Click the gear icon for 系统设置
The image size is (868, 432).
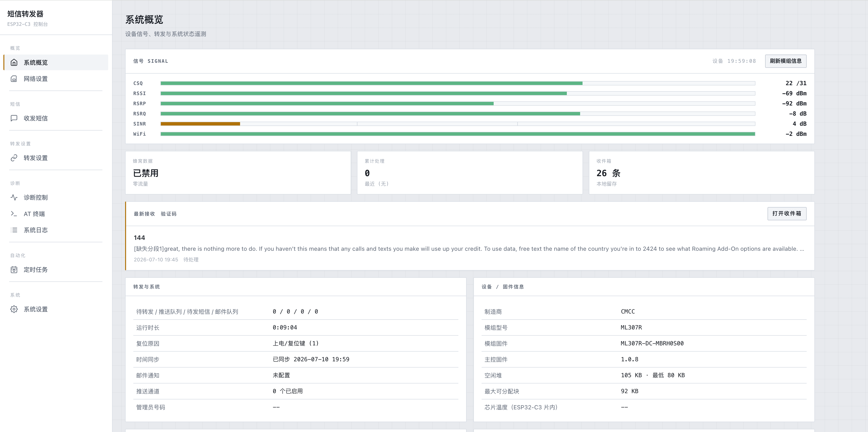pyautogui.click(x=14, y=309)
